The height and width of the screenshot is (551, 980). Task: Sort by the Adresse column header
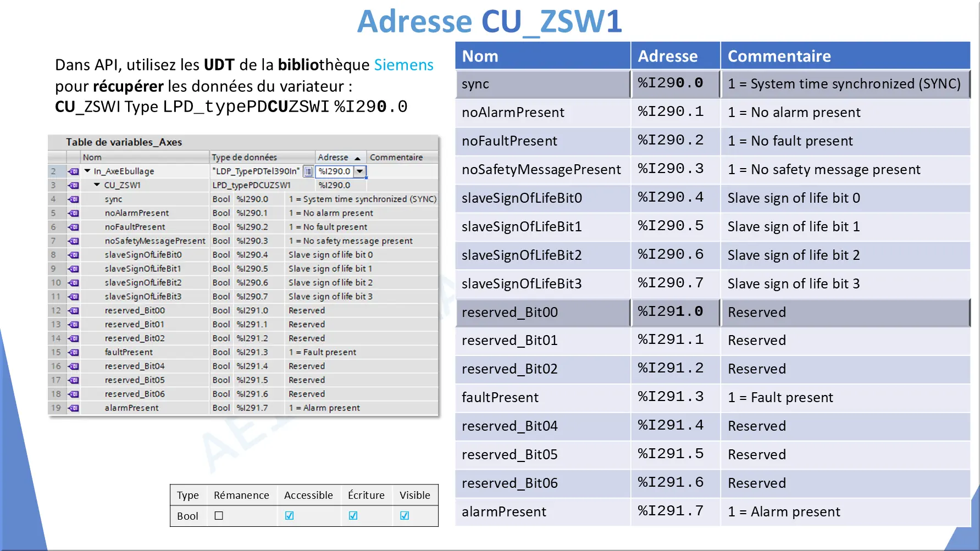tap(333, 157)
